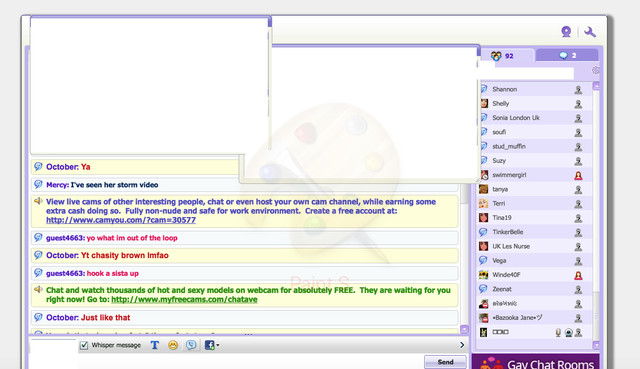Click the chat bubble icon in message toolbar
This screenshot has width=640, height=369.
[191, 345]
